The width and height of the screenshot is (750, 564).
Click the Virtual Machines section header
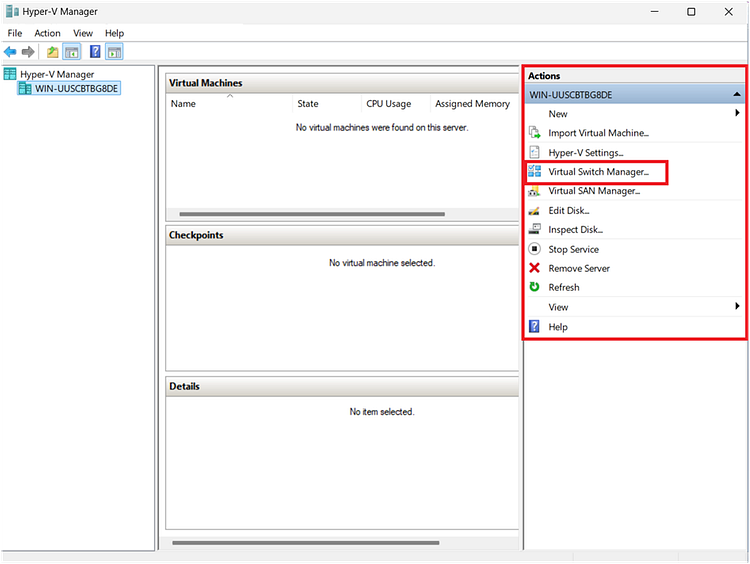click(342, 83)
